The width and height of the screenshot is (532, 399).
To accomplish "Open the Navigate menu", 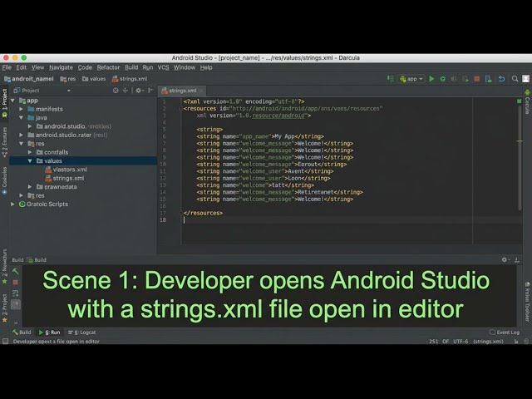I will 61,67.
